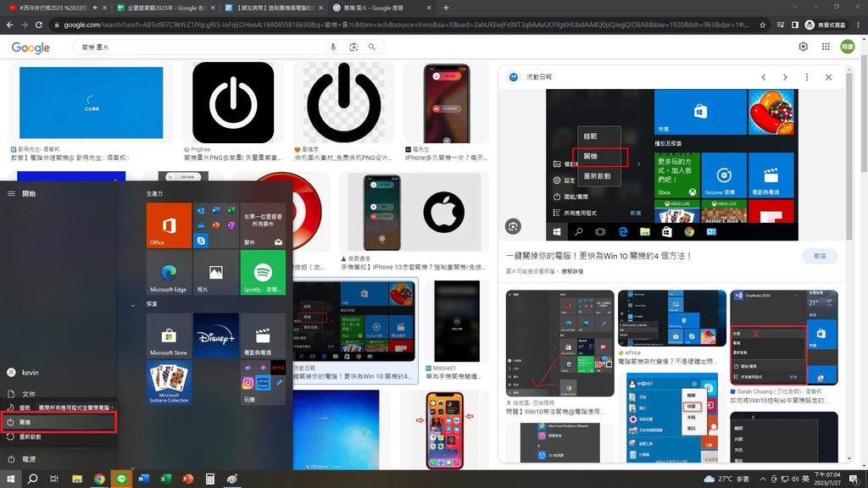
Task: Open 文件 Documents from Start menu
Action: [58, 394]
